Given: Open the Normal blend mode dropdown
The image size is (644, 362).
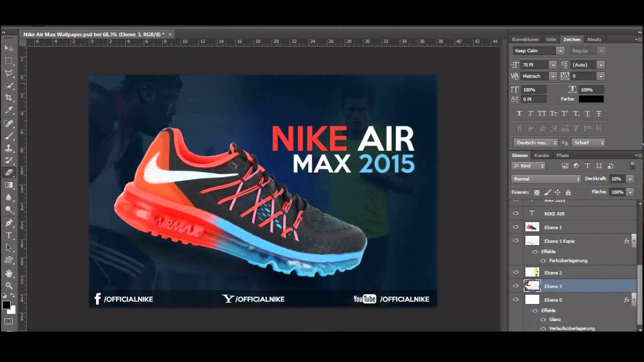Looking at the screenshot, I should (x=546, y=179).
